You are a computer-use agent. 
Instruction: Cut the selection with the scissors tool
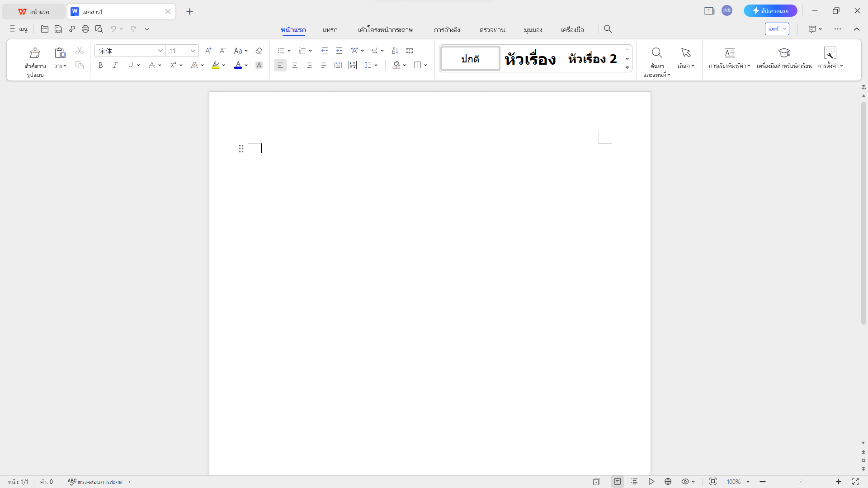coord(80,50)
